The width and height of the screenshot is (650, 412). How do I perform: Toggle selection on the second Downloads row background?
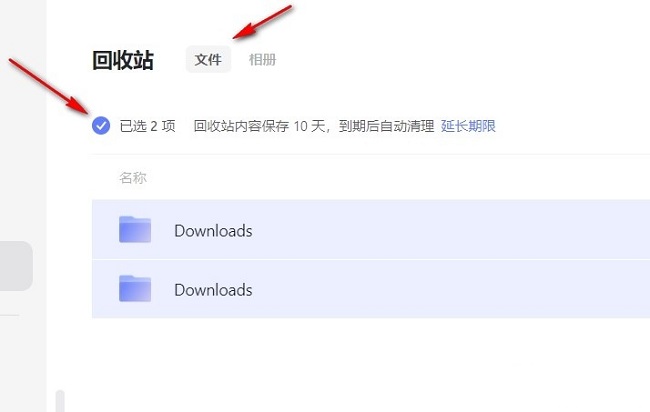pyautogui.click(x=371, y=289)
